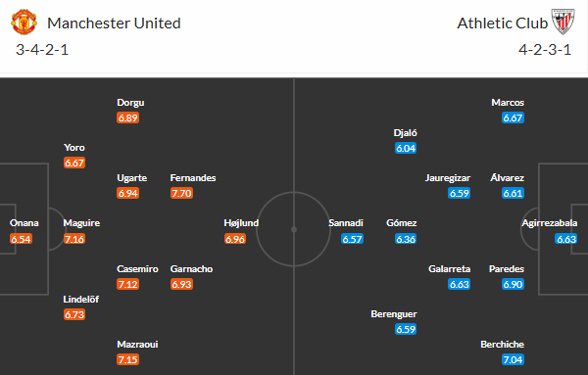Click player name Jauregizar
This screenshot has height=375, width=588.
coord(448,178)
